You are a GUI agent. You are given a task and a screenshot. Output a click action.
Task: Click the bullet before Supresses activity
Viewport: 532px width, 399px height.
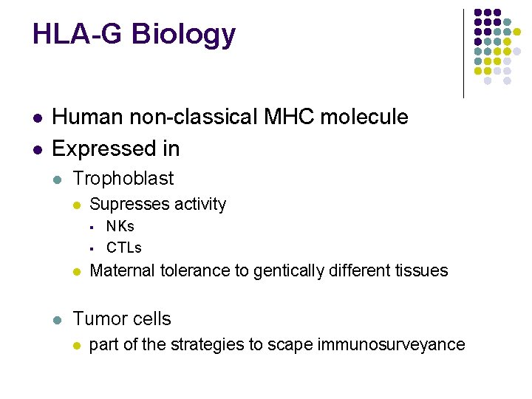75,205
